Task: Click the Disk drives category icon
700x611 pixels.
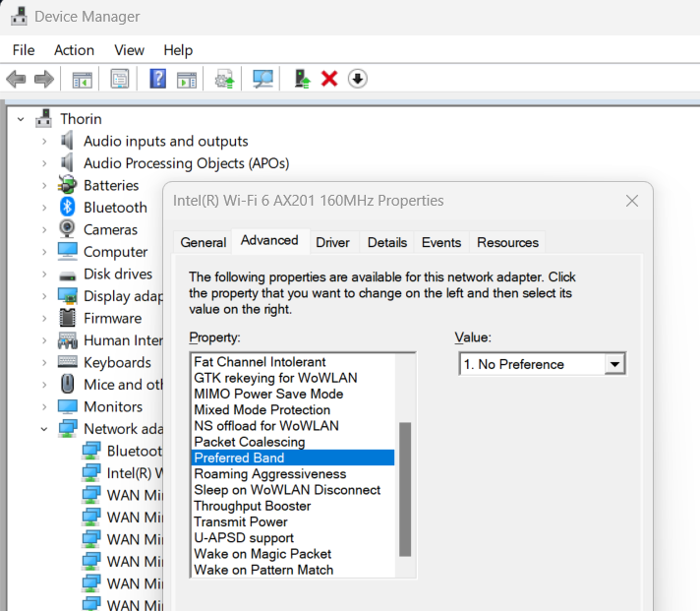Action: pos(68,275)
